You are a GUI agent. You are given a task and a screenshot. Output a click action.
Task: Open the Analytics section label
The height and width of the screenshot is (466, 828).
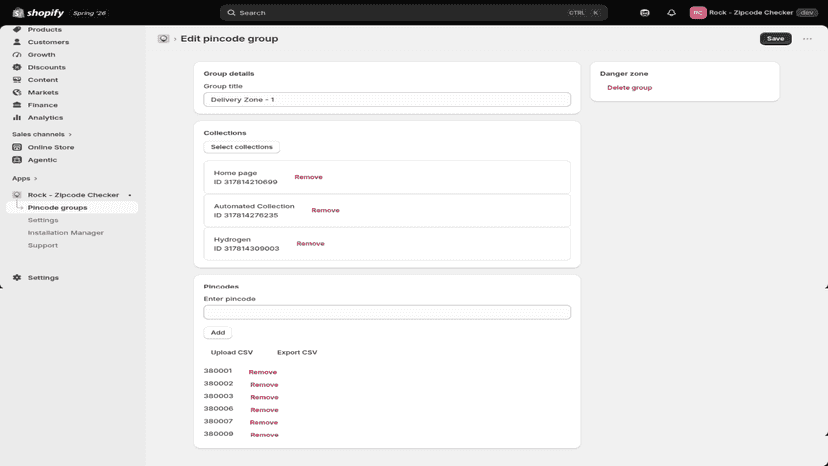click(45, 118)
